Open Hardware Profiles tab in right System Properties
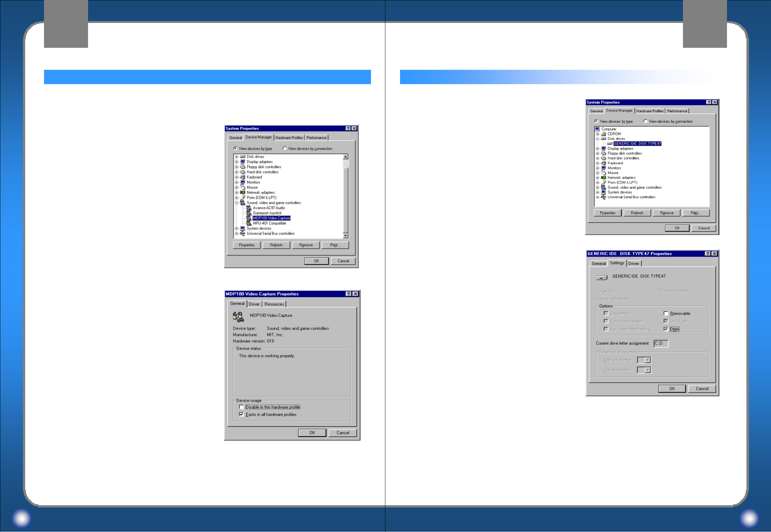Viewport: 771px width, 532px height. 649,111
